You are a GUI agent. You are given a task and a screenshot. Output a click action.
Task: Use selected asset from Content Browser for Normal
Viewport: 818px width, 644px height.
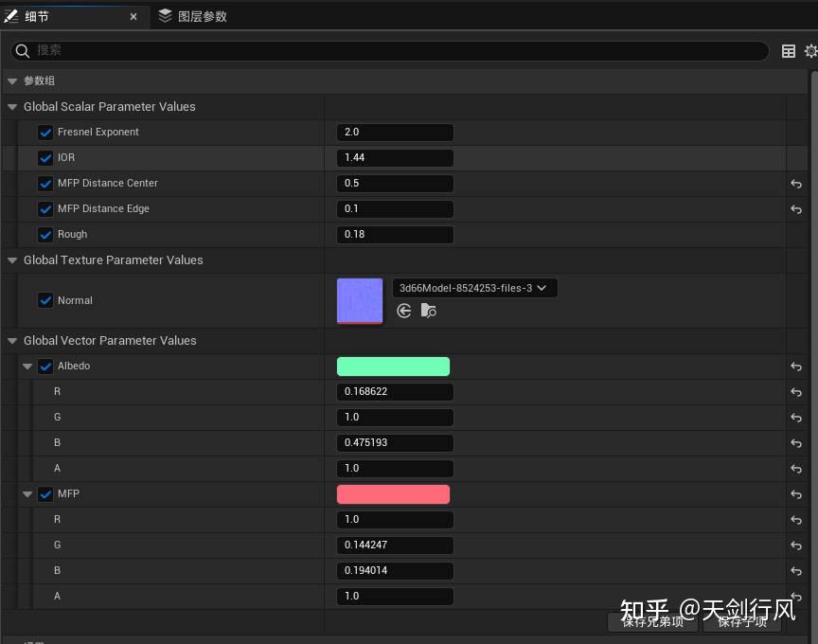click(x=404, y=311)
